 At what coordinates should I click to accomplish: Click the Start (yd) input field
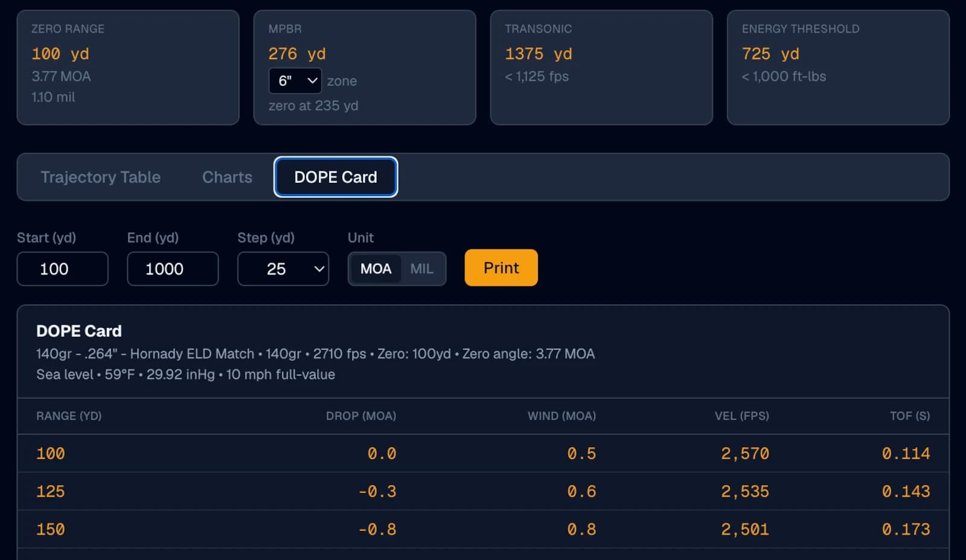pyautogui.click(x=63, y=269)
